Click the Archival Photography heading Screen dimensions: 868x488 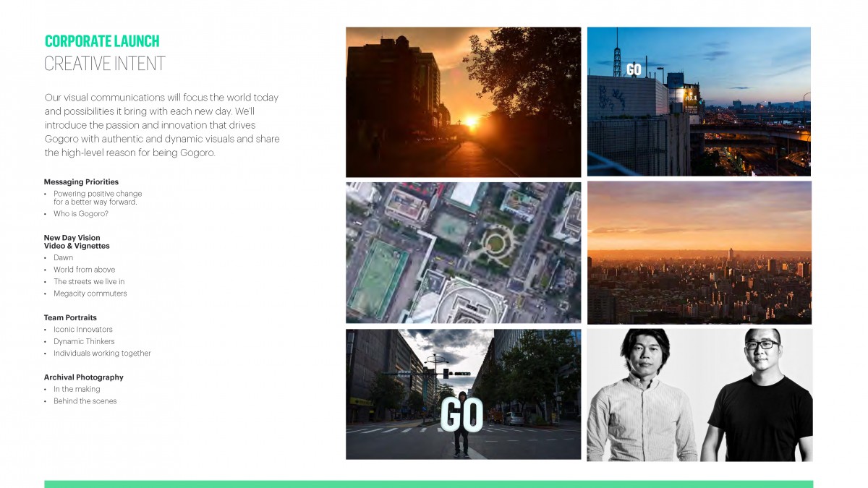tap(83, 377)
